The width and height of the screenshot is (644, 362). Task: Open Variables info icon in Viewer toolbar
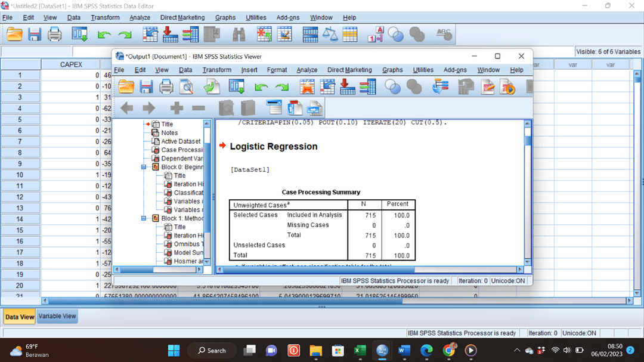[x=367, y=86]
